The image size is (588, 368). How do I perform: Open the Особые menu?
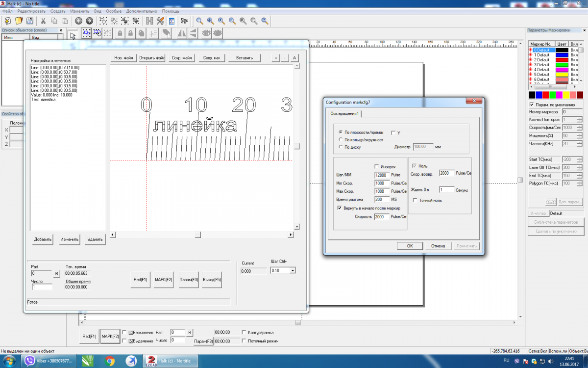point(114,11)
